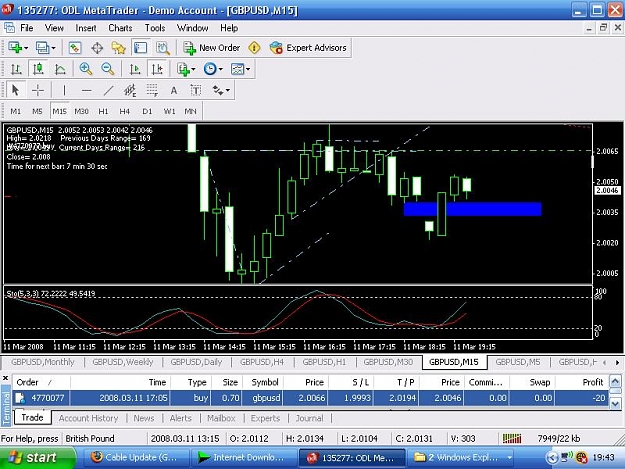Switch chart to Candlesticks mode
Image resolution: width=625 pixels, height=469 pixels.
pos(38,69)
